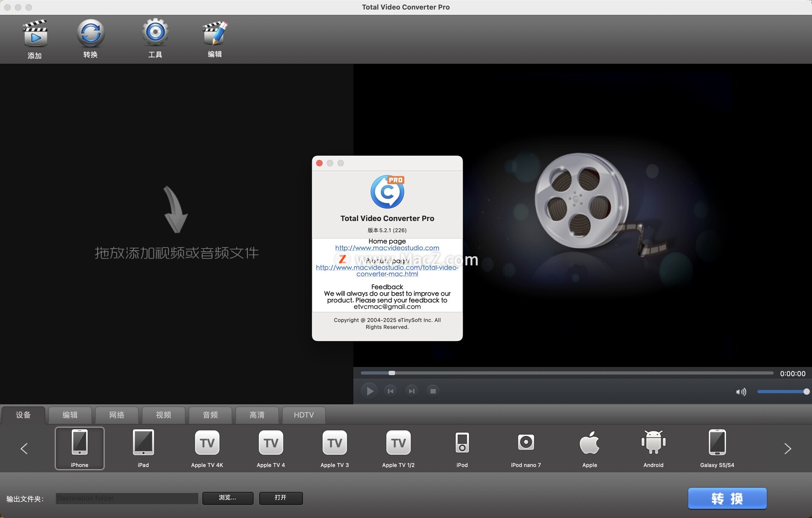Click the Destination folder input field
This screenshot has width=812, height=518.
(127, 498)
